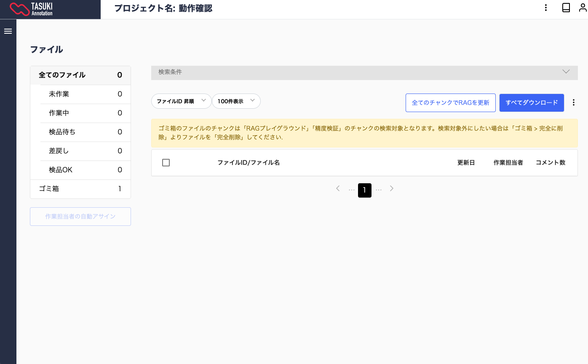Viewport: 588px width, 364px height.
Task: Click the 作業担当者 column header
Action: coord(508,163)
